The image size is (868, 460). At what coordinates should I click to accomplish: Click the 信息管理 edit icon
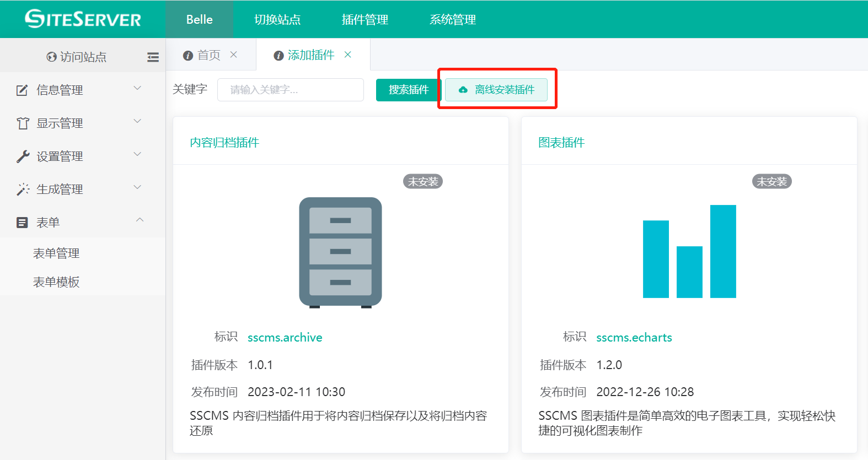pyautogui.click(x=22, y=90)
